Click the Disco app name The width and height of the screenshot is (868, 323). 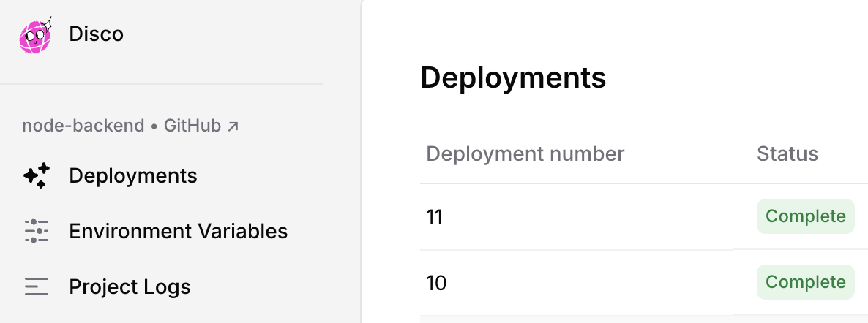[96, 34]
